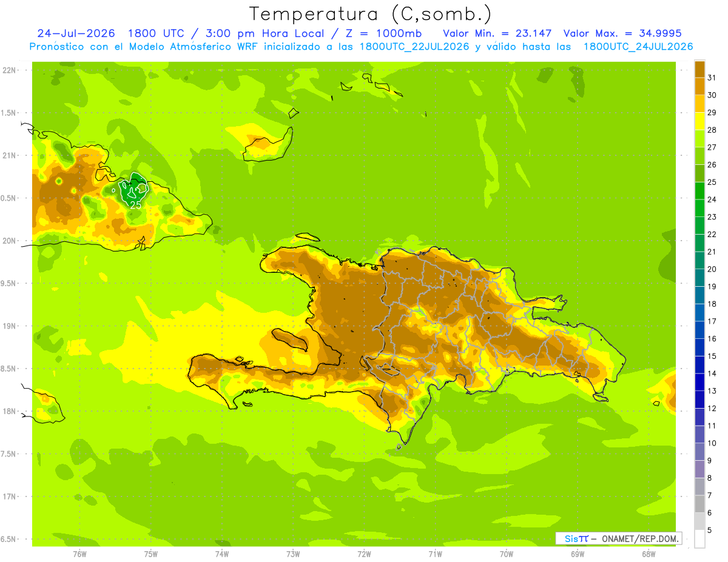Click the '74W' longitude axis label
Image resolution: width=728 pixels, height=562 pixels.
[222, 554]
